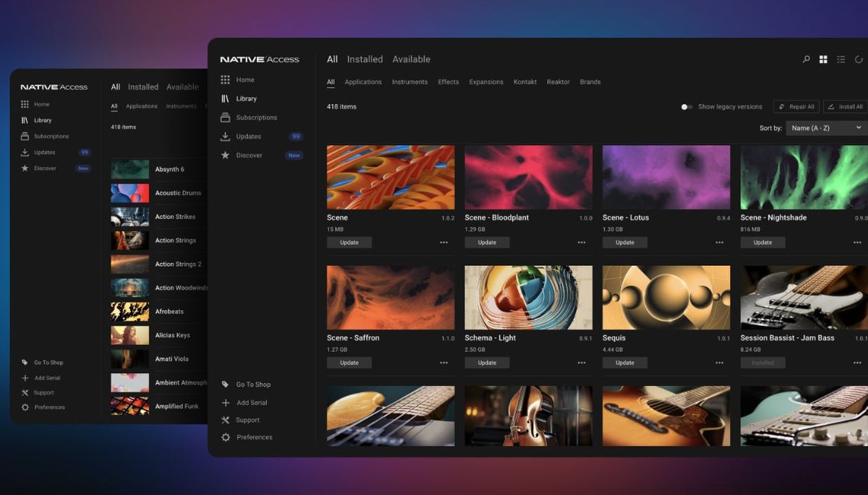Viewport: 868px width, 495px height.
Task: Open the more options menu for Scene - Bloodplant
Action: (x=582, y=242)
